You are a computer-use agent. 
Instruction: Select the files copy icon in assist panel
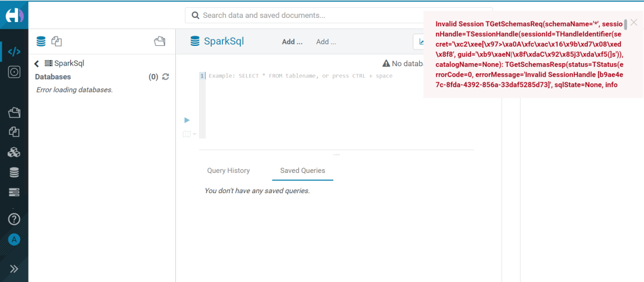point(56,41)
